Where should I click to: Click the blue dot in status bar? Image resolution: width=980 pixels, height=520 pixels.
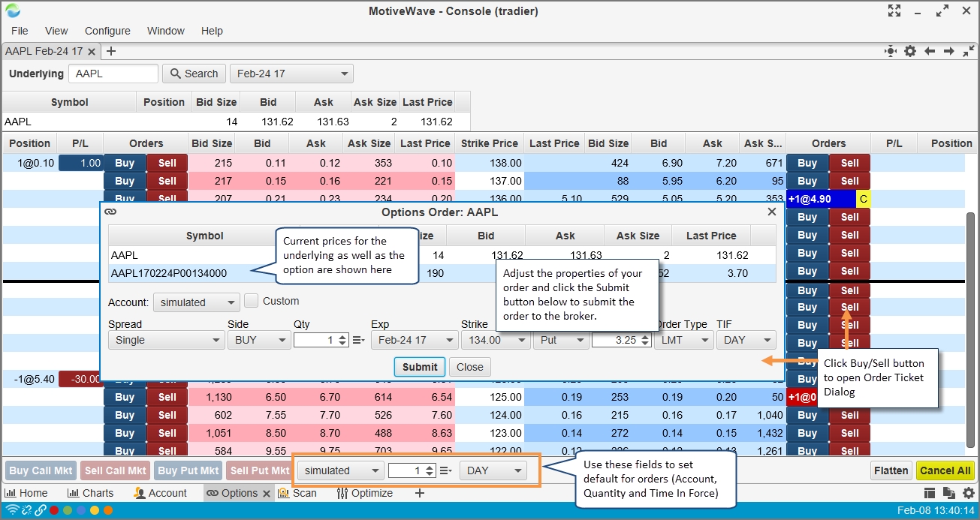coord(81,510)
